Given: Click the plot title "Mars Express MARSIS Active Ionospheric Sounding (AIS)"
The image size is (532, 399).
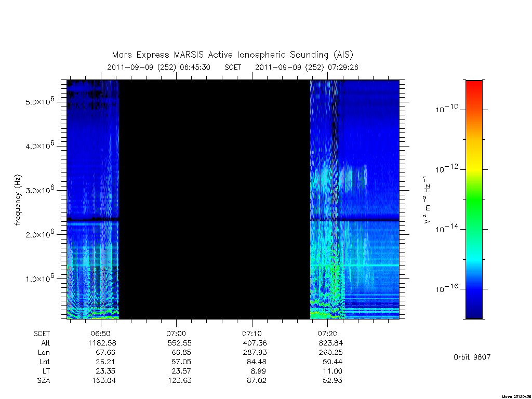Looking at the screenshot, I should coord(232,55).
